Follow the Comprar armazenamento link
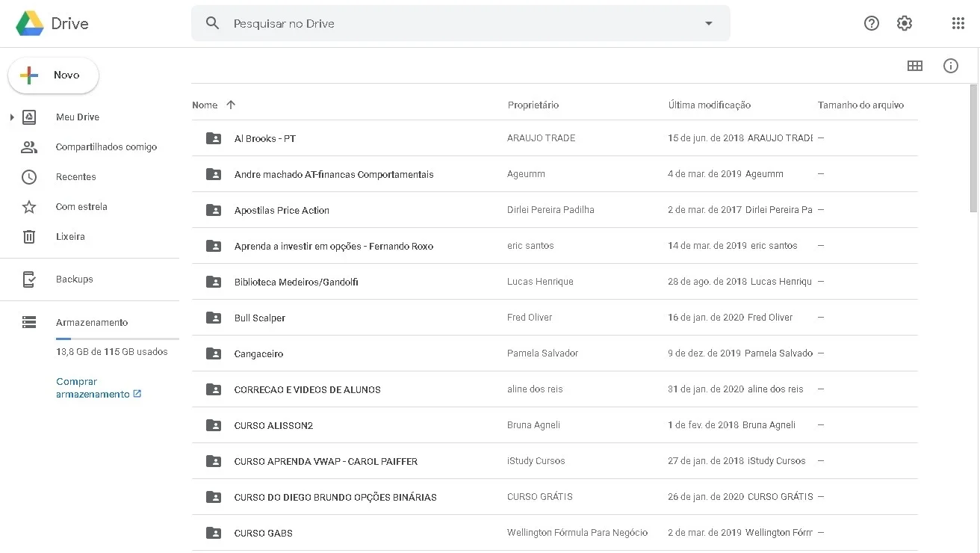 [99, 388]
